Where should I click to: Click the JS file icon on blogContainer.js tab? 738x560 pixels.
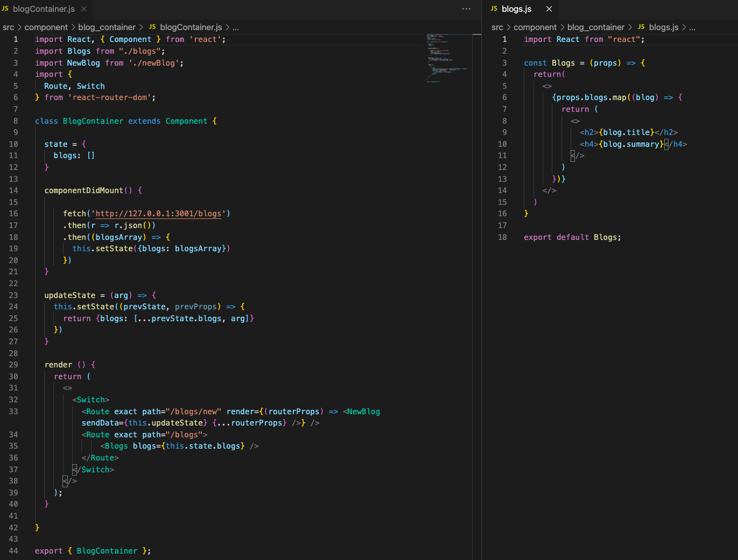5,9
